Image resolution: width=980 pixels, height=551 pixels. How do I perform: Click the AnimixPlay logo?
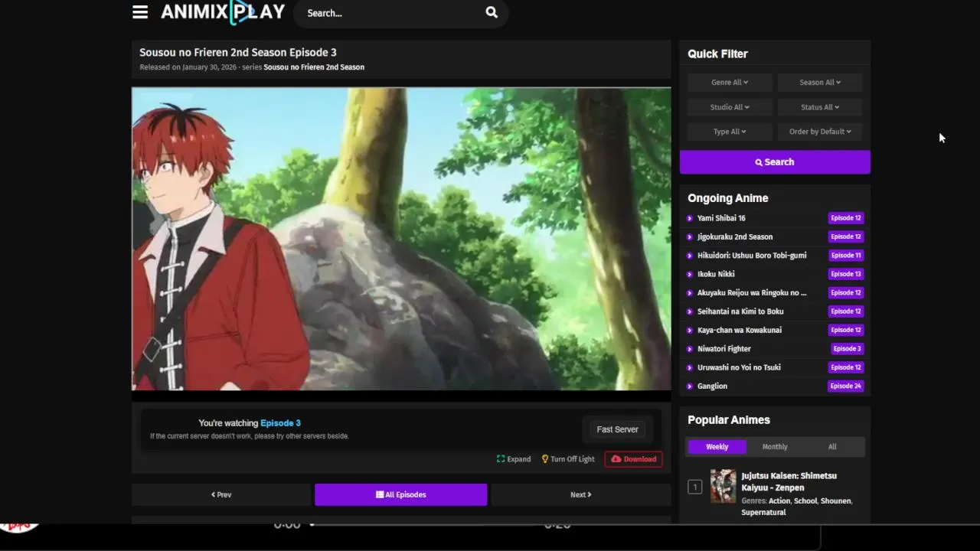click(223, 12)
